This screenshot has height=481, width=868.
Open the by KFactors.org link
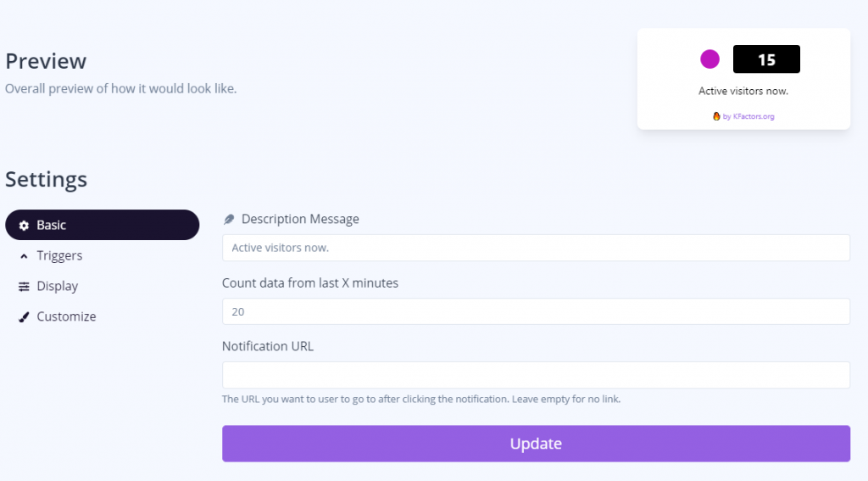click(x=748, y=116)
